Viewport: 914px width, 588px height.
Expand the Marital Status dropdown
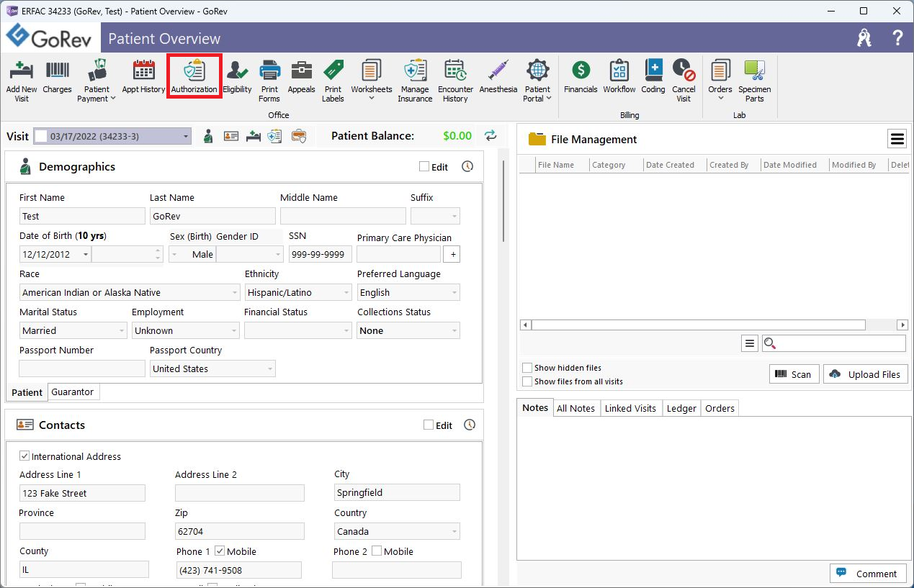click(122, 330)
